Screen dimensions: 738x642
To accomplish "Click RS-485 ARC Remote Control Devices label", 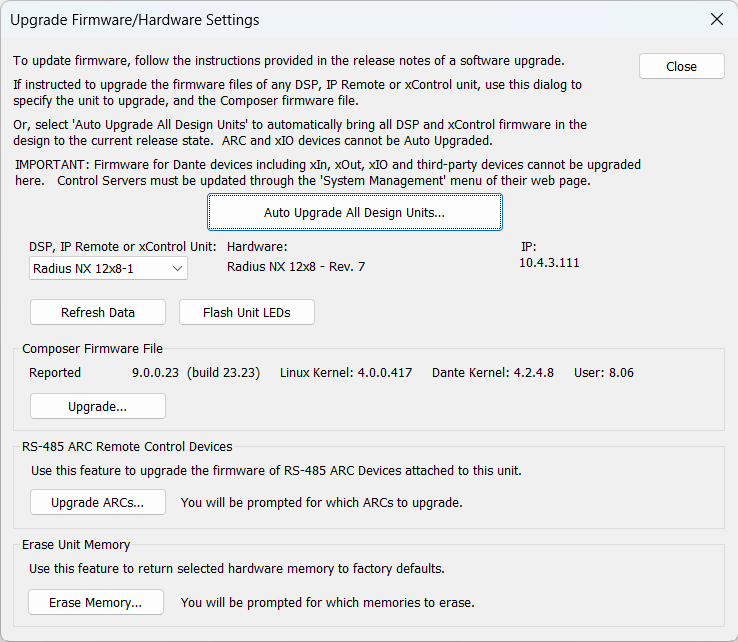I will [x=127, y=447].
